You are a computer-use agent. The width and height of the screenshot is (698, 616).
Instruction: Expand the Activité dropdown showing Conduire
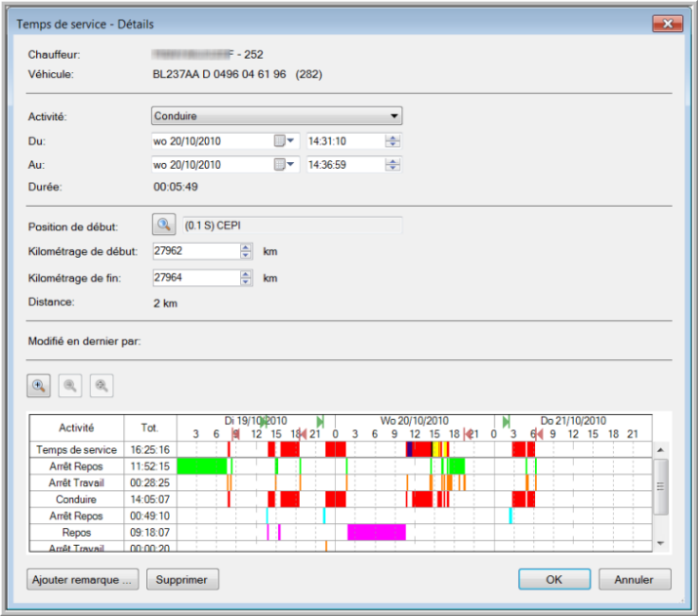click(x=394, y=116)
